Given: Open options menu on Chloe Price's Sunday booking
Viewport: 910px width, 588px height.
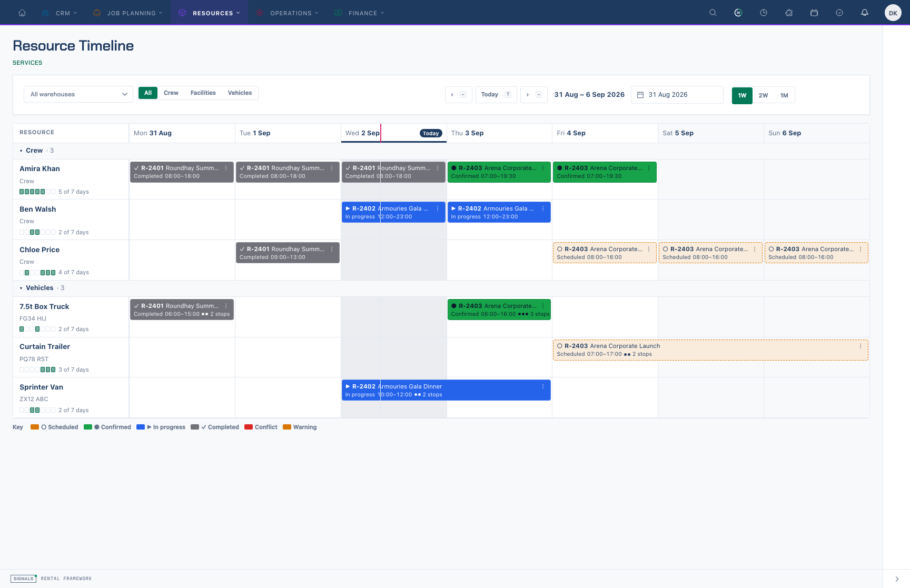Looking at the screenshot, I should tap(860, 249).
